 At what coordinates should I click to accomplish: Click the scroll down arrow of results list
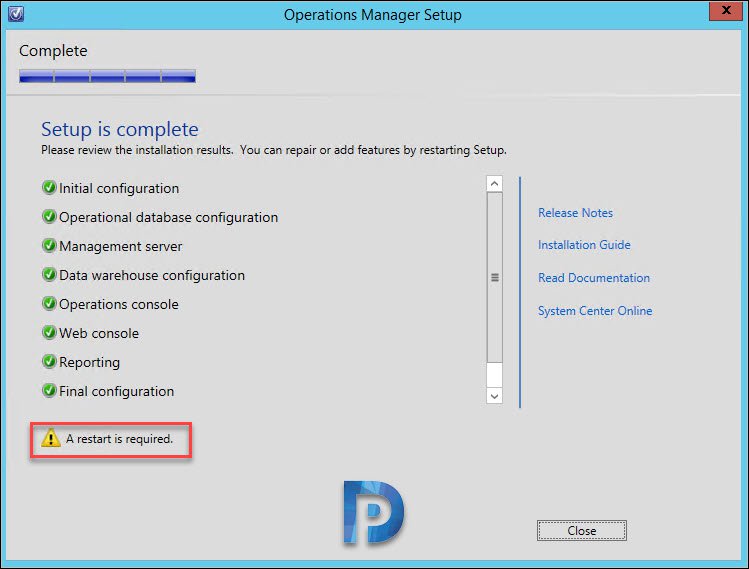[x=494, y=396]
